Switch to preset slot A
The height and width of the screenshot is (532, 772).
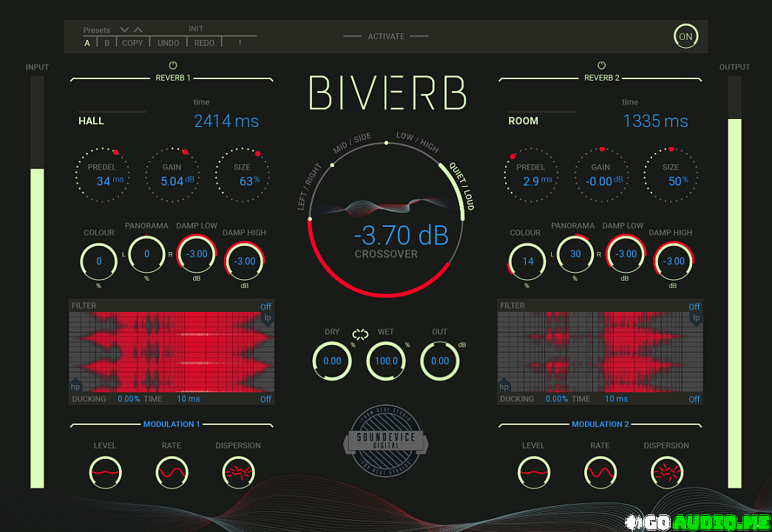87,44
